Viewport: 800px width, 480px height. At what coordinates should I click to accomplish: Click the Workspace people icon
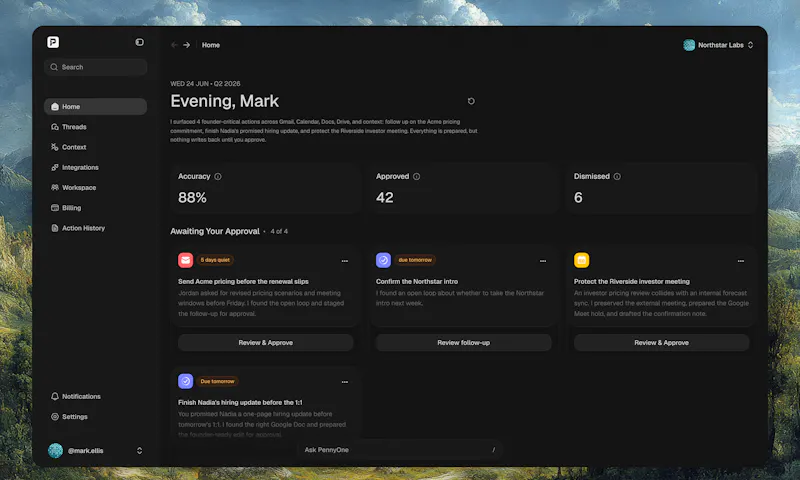pos(55,188)
